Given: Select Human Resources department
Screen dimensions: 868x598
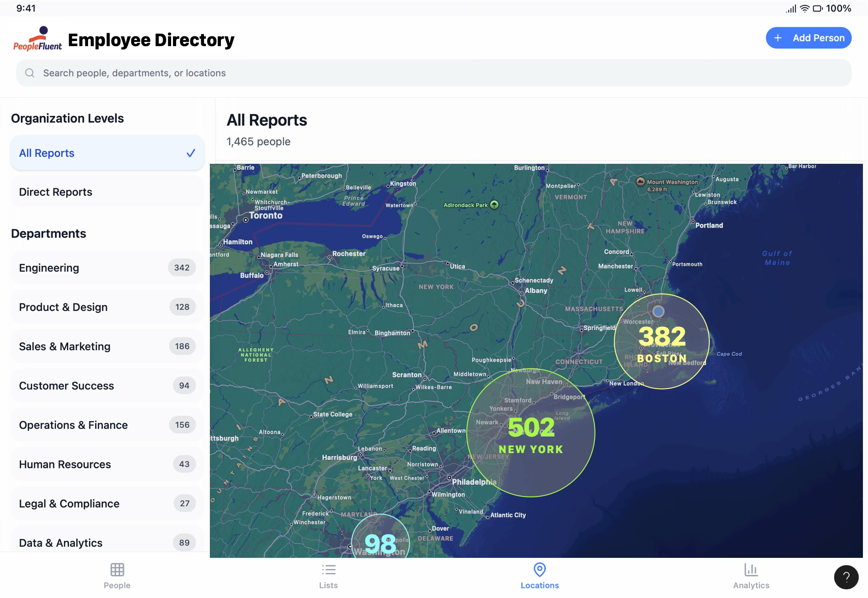Looking at the screenshot, I should coord(107,464).
